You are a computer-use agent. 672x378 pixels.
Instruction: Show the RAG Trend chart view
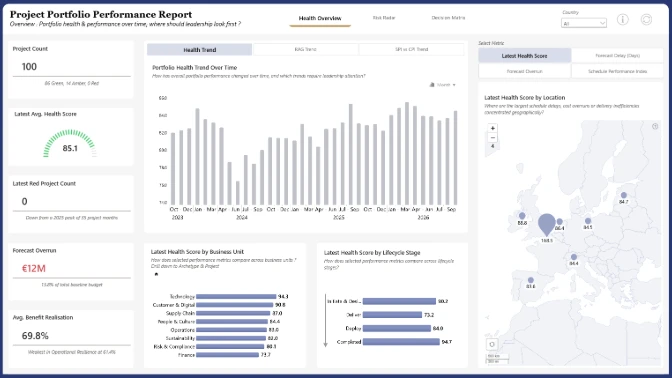coord(305,49)
